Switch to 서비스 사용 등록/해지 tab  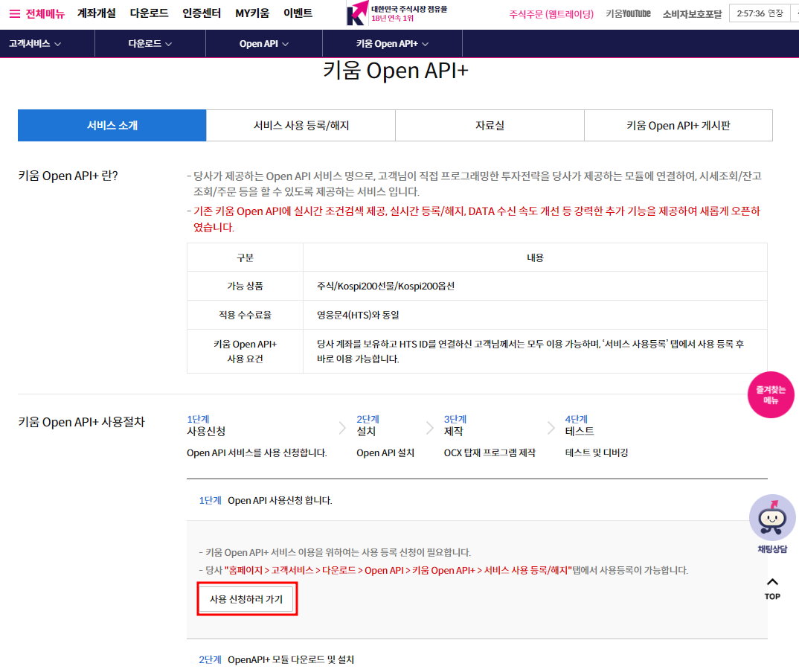pyautogui.click(x=301, y=126)
